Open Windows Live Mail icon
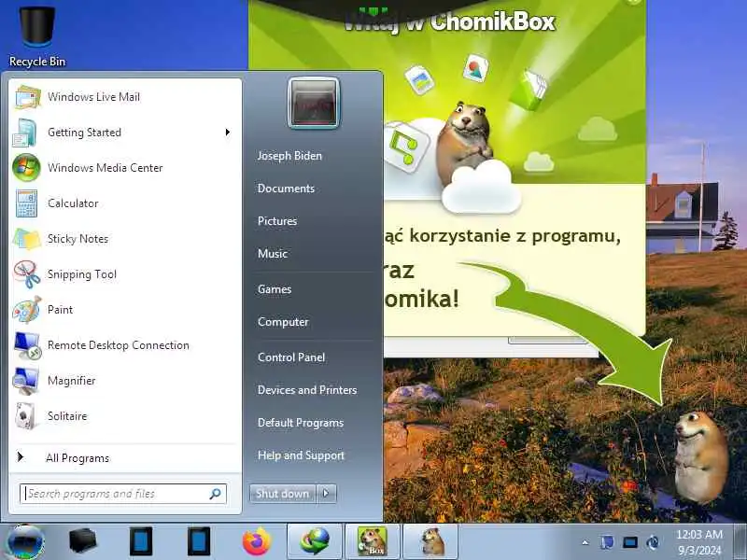 (x=27, y=97)
